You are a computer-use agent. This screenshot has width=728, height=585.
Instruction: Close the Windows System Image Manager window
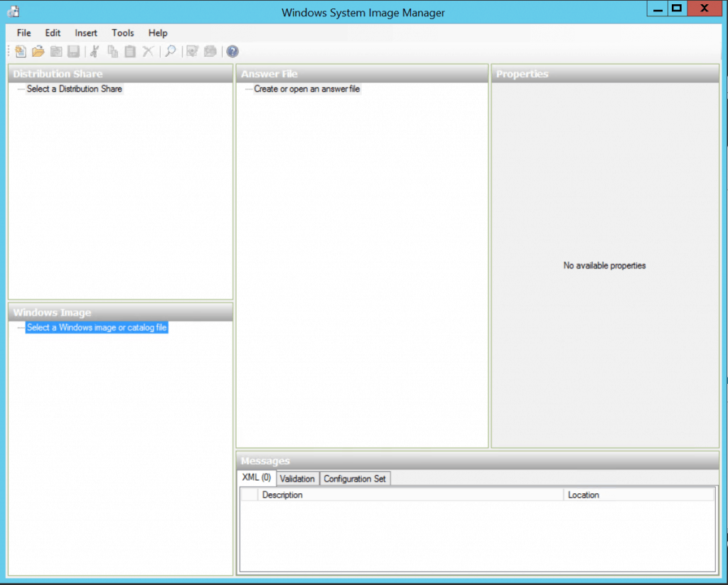click(705, 9)
